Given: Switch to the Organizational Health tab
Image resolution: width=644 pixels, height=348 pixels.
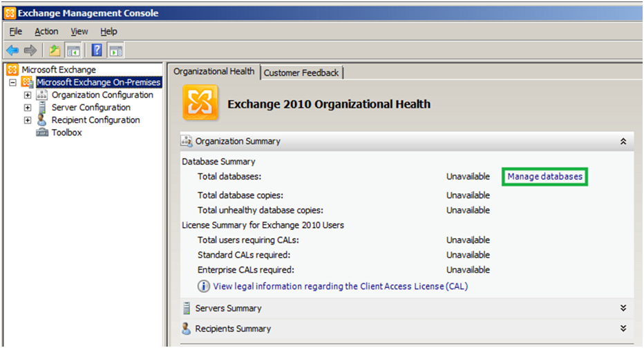Looking at the screenshot, I should click(x=214, y=71).
